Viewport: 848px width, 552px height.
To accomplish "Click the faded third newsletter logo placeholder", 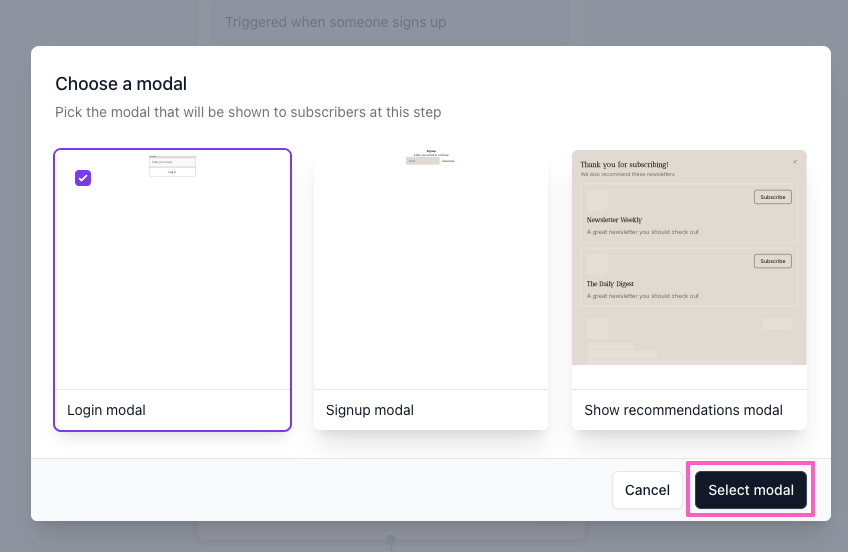I will click(597, 328).
